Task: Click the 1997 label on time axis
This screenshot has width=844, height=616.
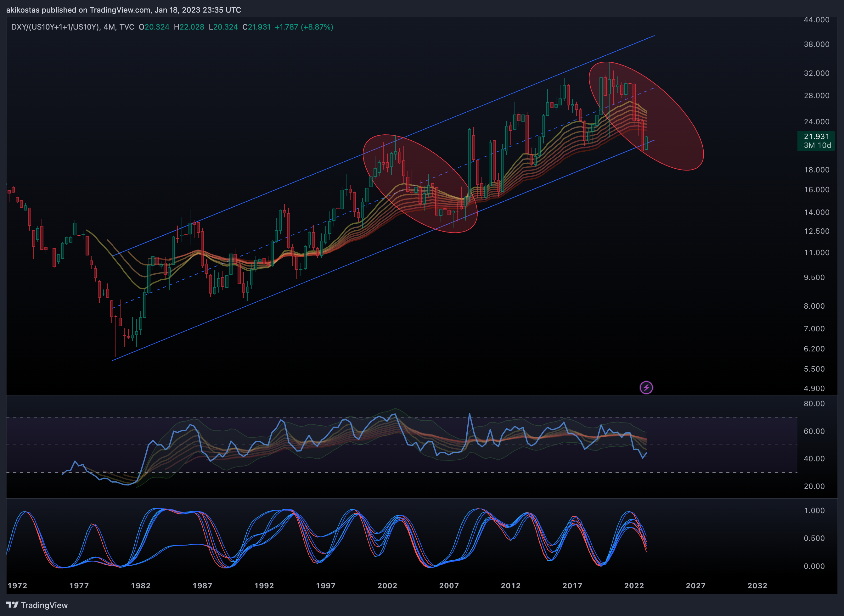Action: (326, 585)
